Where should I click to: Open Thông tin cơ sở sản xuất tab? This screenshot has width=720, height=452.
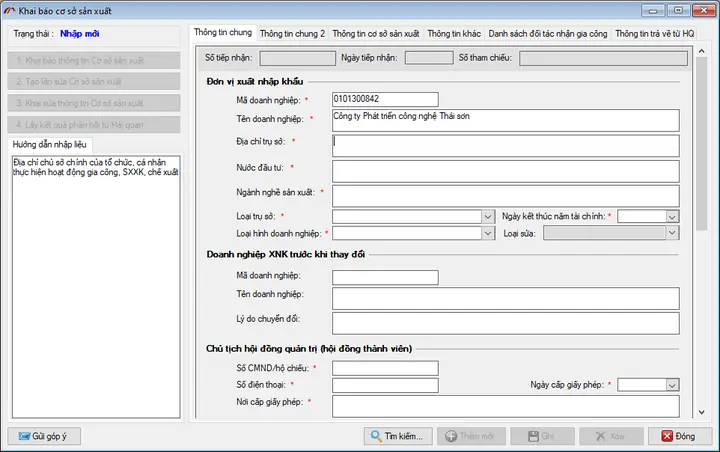(x=376, y=34)
